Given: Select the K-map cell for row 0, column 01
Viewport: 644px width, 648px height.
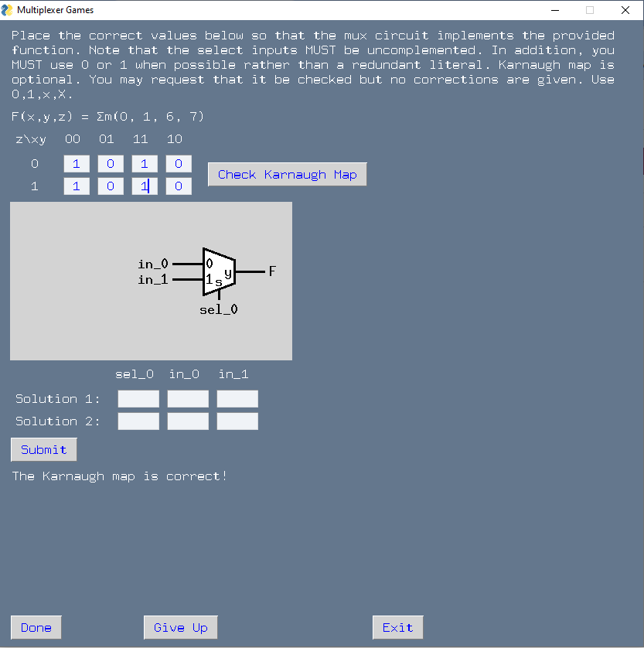Looking at the screenshot, I should [x=110, y=163].
